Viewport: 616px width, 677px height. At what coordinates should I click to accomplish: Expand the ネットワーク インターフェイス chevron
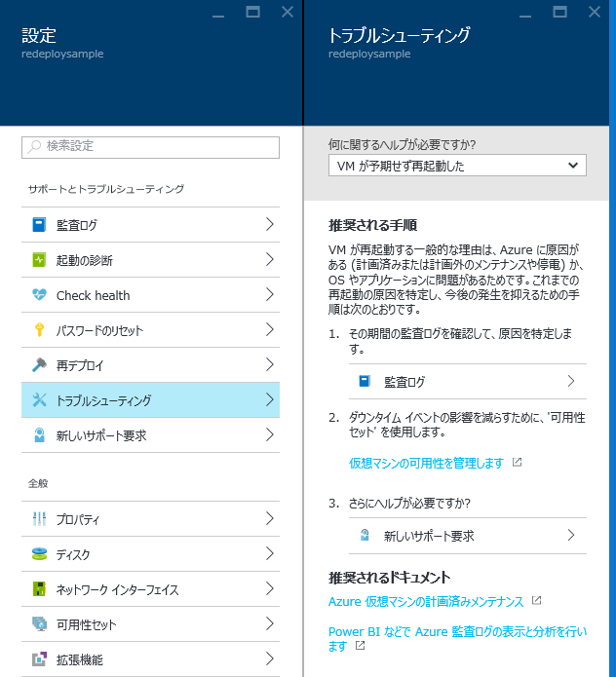coord(270,588)
